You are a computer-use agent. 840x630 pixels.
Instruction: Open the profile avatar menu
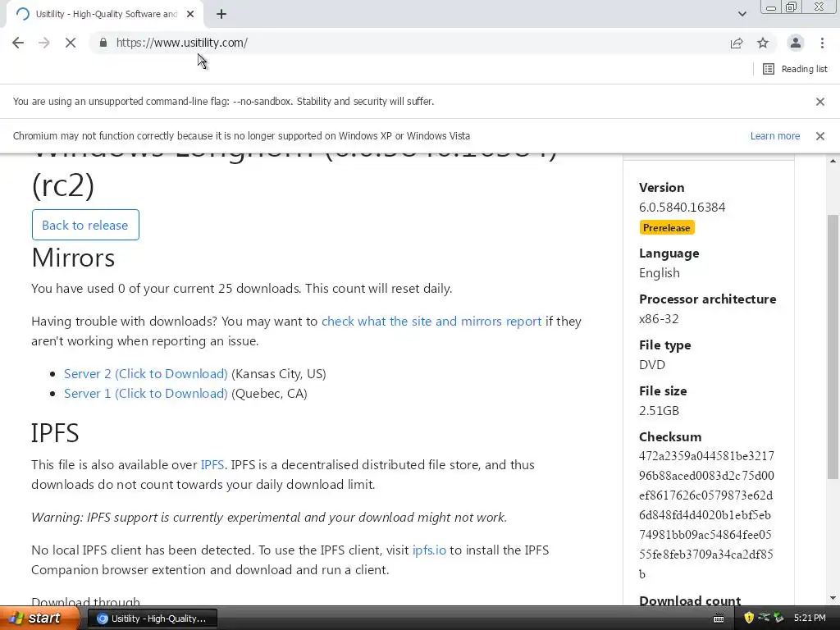[x=796, y=43]
